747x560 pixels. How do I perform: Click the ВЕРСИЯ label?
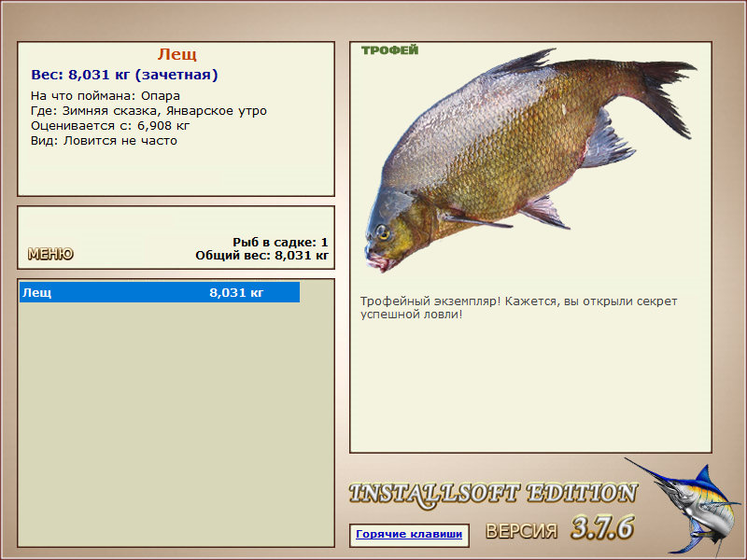[522, 532]
